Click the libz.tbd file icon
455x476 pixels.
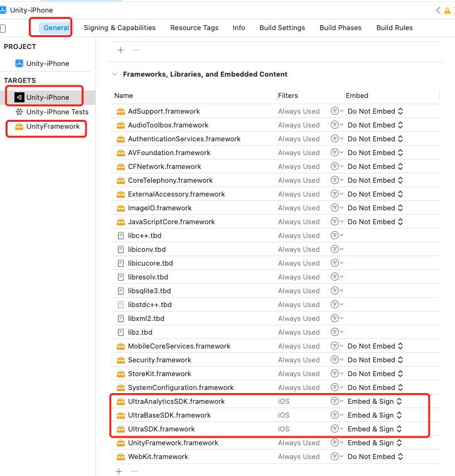[120, 332]
